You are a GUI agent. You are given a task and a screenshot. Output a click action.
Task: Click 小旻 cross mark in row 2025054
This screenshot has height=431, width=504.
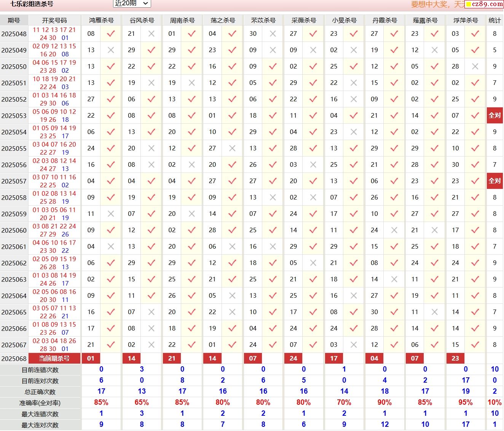tap(354, 132)
